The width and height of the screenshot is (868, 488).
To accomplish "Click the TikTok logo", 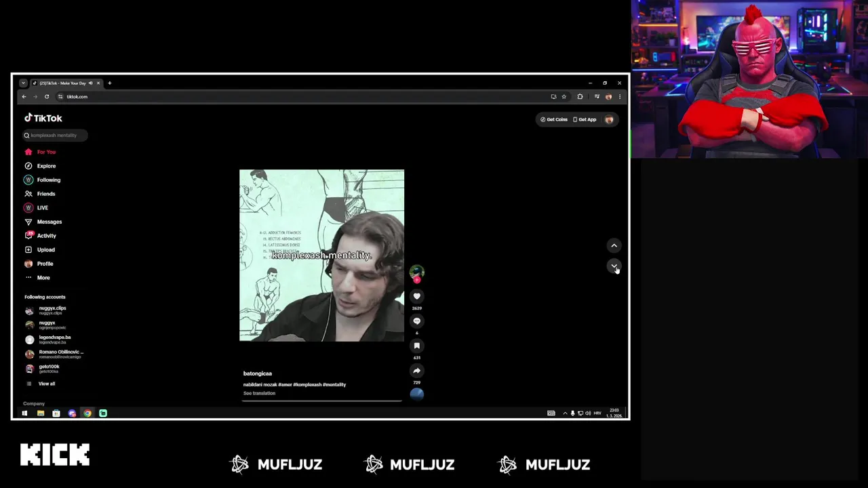I will click(x=43, y=118).
